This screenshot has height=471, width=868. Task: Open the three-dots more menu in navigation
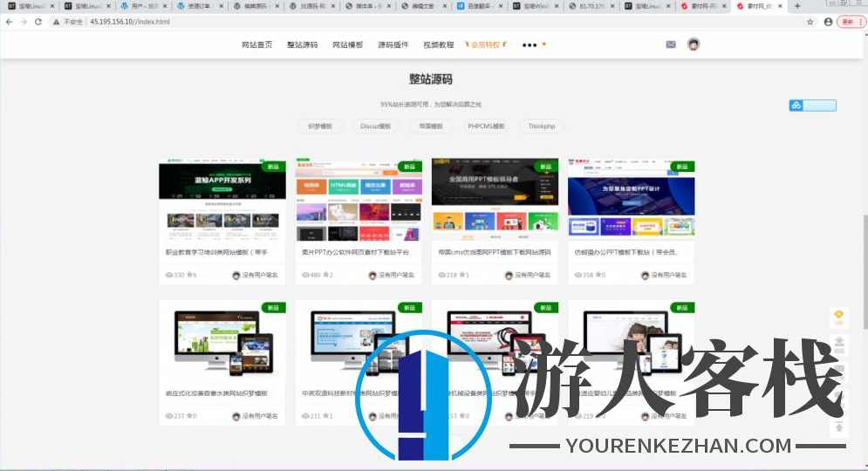(x=530, y=44)
